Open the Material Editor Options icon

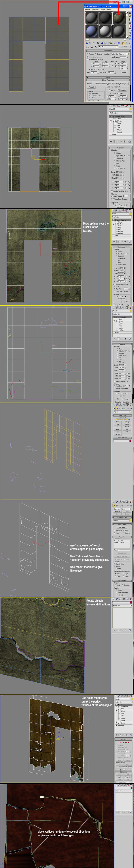click(130, 32)
